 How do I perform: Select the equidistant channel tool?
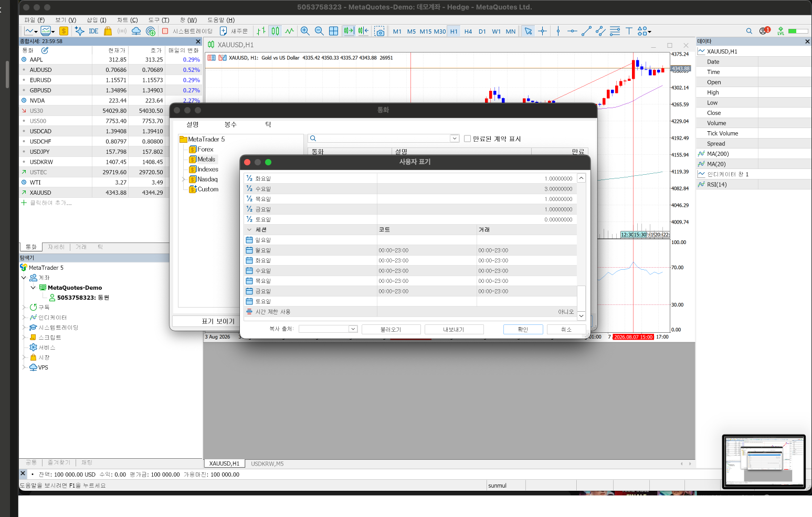point(600,31)
